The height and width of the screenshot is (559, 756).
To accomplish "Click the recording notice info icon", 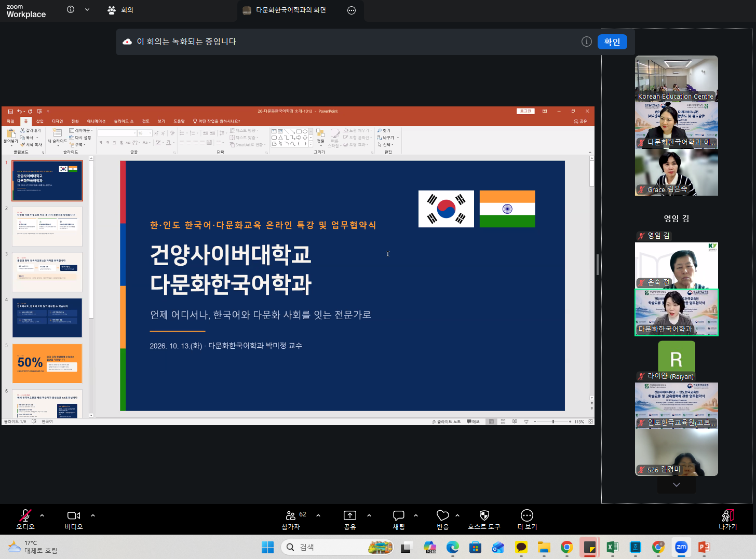I will click(x=587, y=42).
